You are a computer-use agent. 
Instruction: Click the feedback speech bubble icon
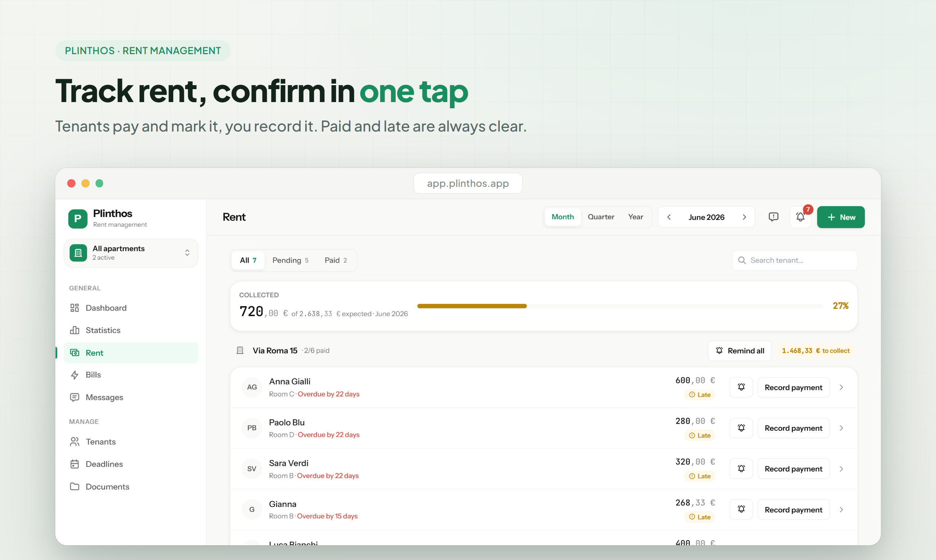[773, 217]
